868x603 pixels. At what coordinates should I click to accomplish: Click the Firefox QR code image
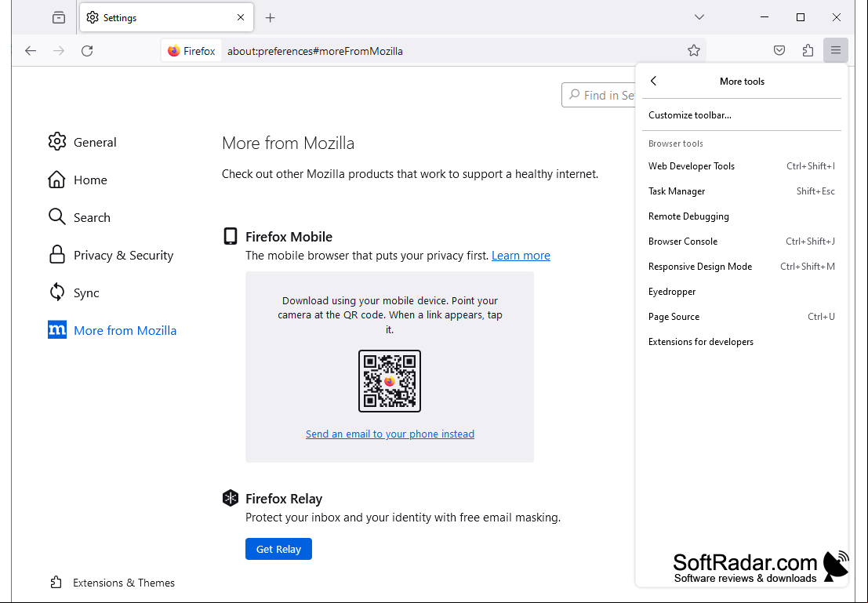click(x=390, y=381)
